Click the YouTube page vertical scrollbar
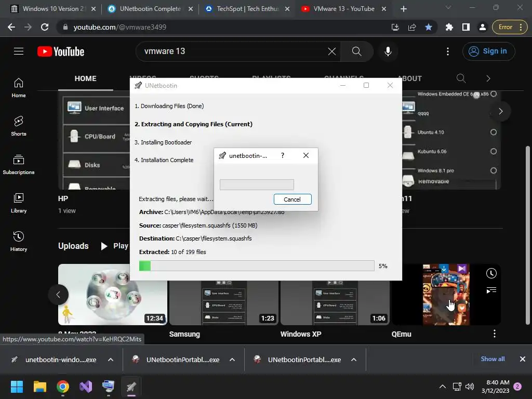This screenshot has width=532, height=399. click(528, 235)
